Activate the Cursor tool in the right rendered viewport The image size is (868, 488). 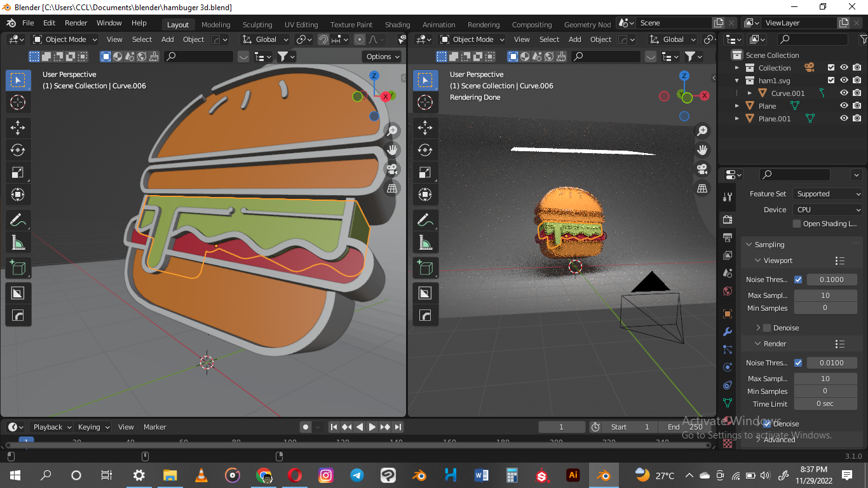click(x=425, y=102)
